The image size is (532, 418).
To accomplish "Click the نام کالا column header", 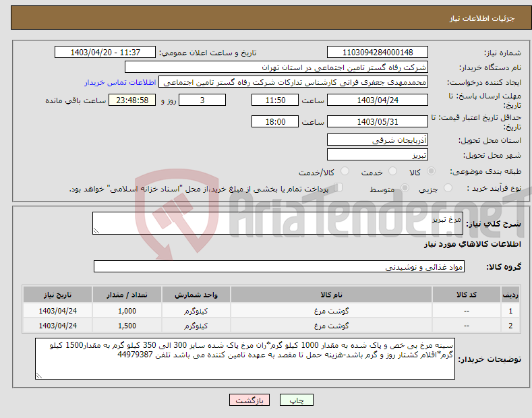I will [331, 295].
